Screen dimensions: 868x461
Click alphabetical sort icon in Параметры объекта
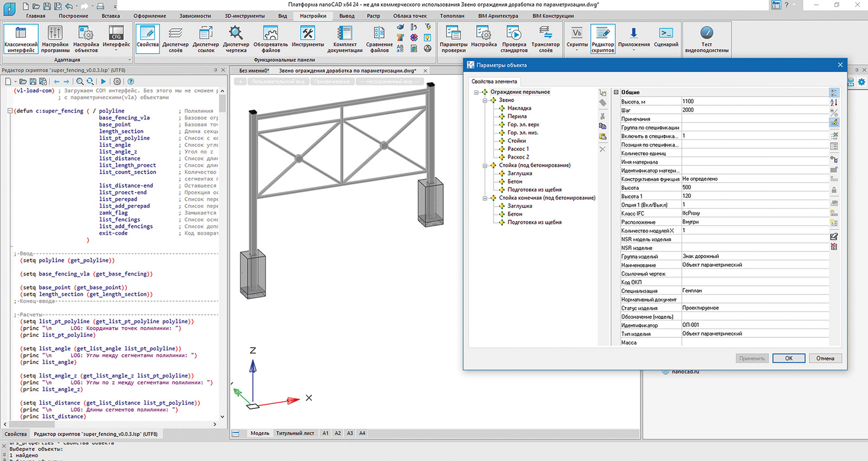834,103
